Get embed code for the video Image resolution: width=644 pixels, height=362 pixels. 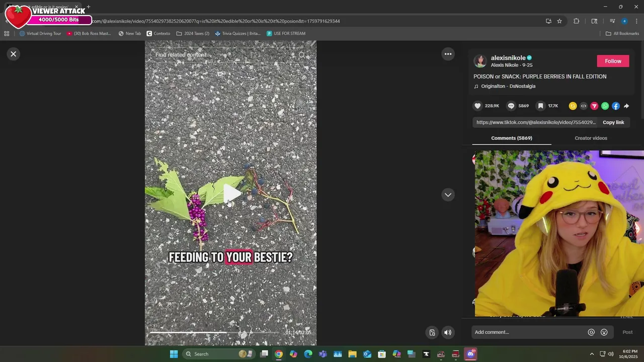coord(584,106)
